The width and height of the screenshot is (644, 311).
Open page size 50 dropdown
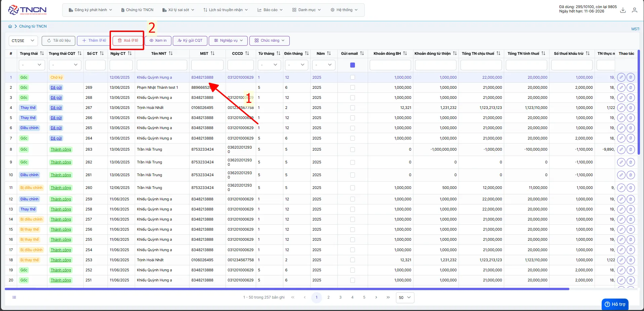(x=405, y=298)
